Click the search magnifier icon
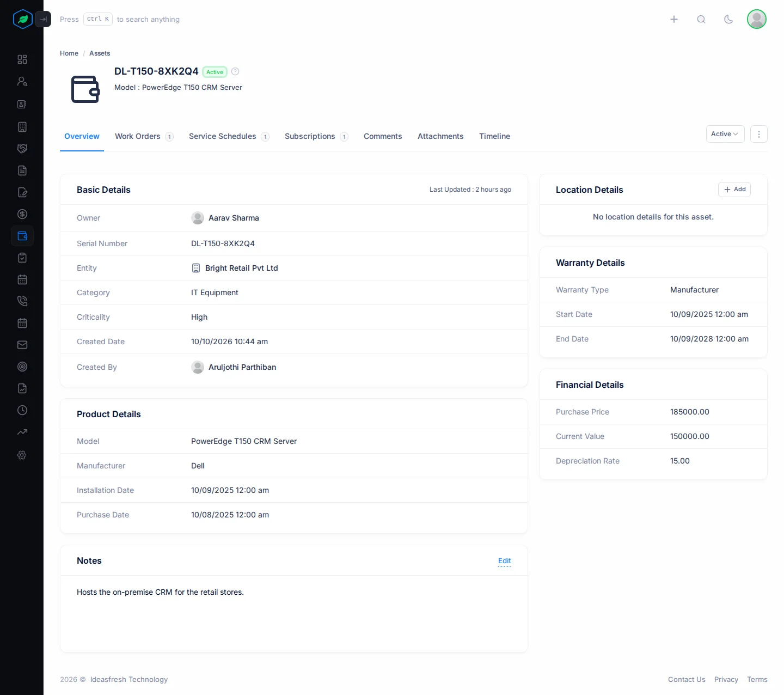Image resolution: width=784 pixels, height=695 pixels. point(701,19)
